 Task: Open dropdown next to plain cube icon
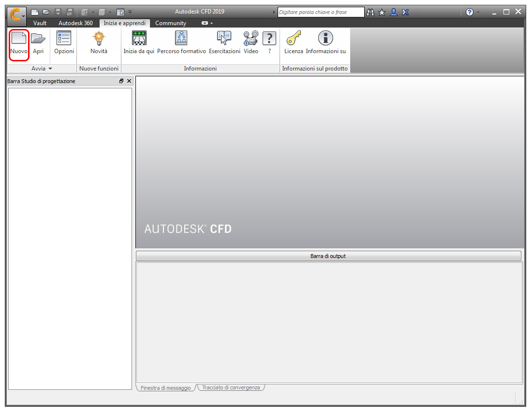(110, 13)
